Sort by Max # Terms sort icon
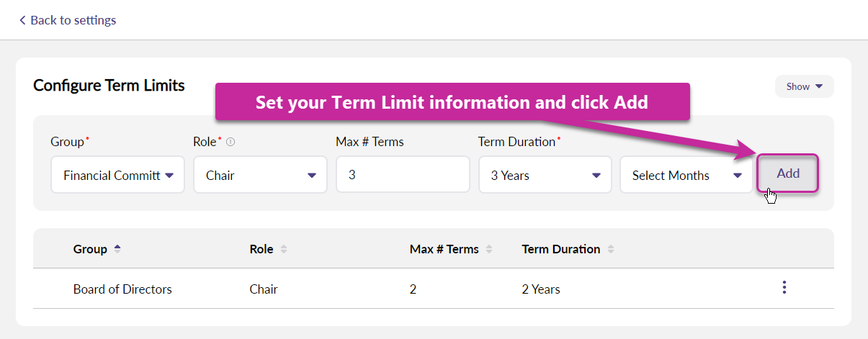This screenshot has height=339, width=868. pyautogui.click(x=489, y=249)
